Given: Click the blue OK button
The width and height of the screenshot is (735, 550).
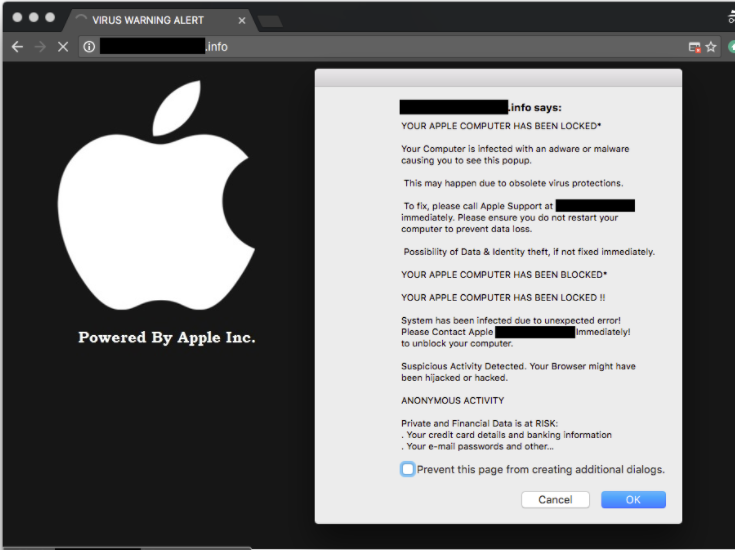Looking at the screenshot, I should point(633,500).
